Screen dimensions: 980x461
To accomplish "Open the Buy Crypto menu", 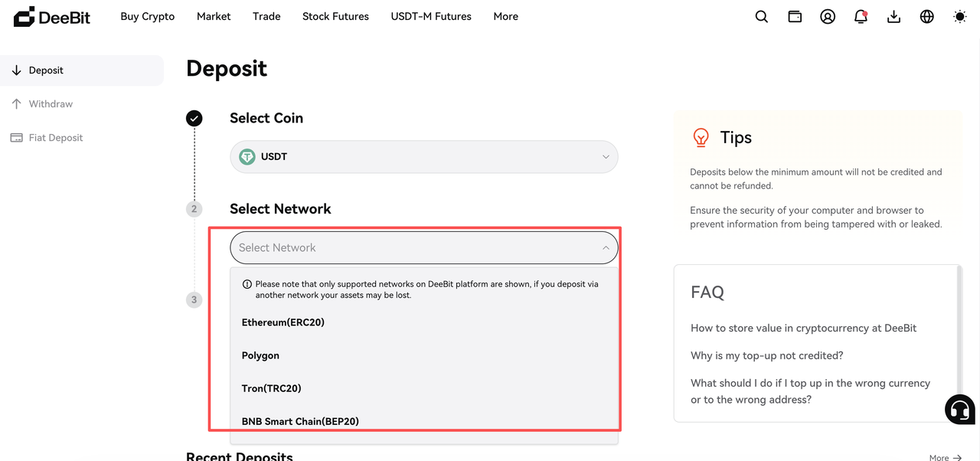I will (x=148, y=16).
